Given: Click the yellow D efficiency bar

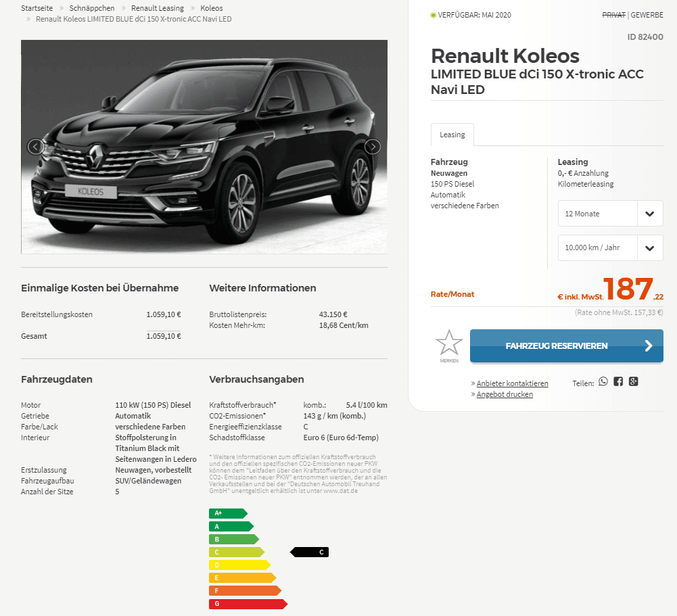Looking at the screenshot, I should pos(239,565).
